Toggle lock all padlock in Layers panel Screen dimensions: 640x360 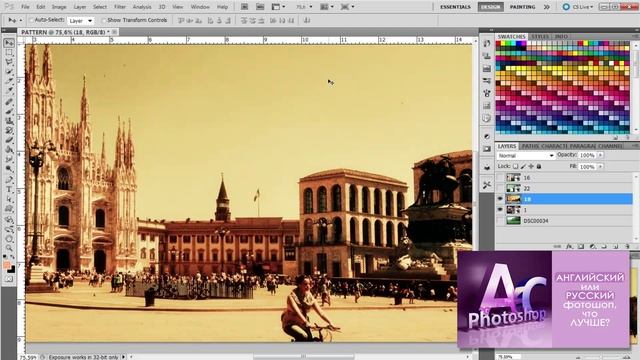(539, 167)
